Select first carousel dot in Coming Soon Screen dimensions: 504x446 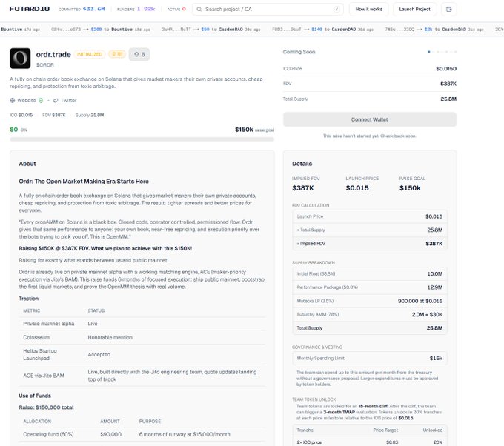pos(429,52)
